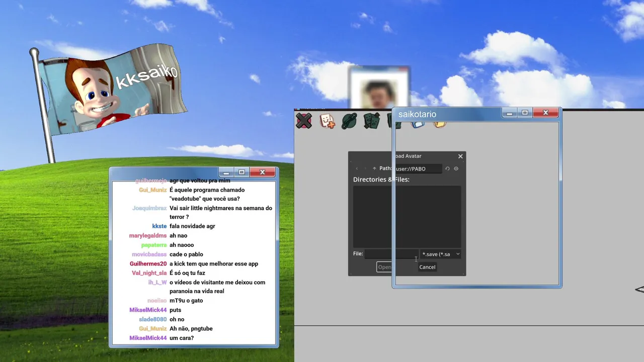Click the green chain link icon
Viewport: 644px width, 362px height.
tap(349, 121)
